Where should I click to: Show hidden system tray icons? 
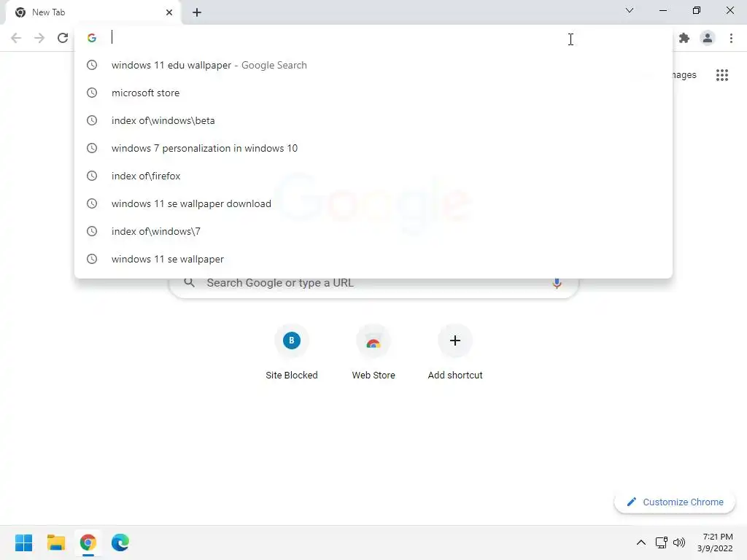coord(641,542)
